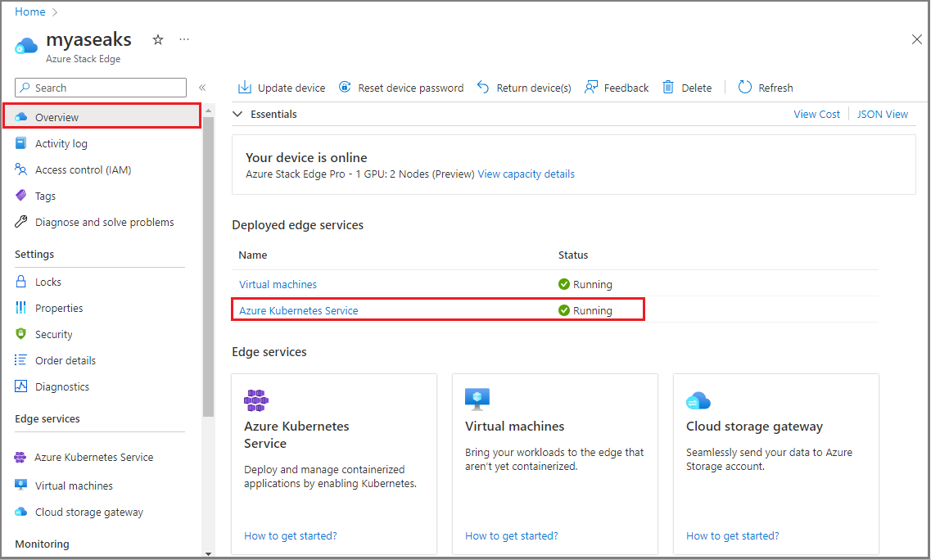Collapse the Essentials section
Screen dimensions: 931x560
[x=237, y=114]
